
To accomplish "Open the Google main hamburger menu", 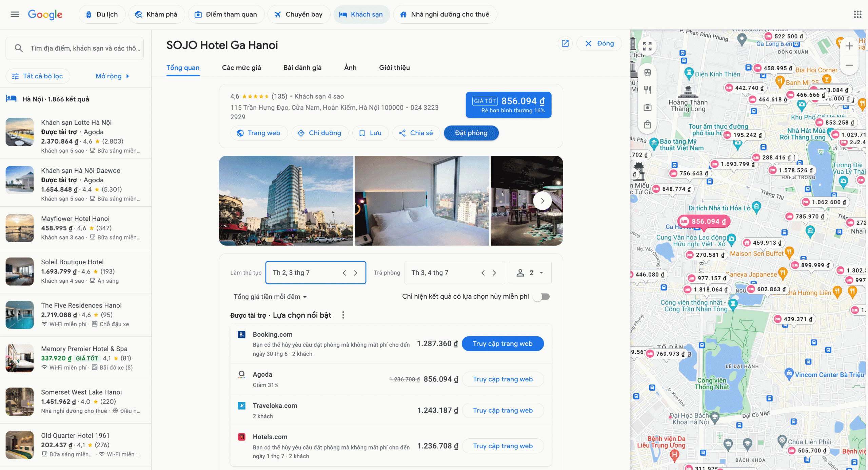I will pyautogui.click(x=15, y=14).
